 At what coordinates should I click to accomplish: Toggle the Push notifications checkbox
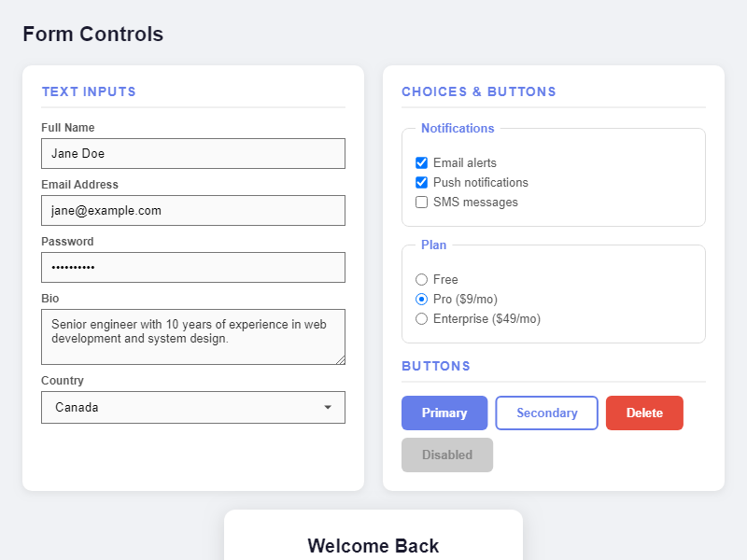pos(422,183)
